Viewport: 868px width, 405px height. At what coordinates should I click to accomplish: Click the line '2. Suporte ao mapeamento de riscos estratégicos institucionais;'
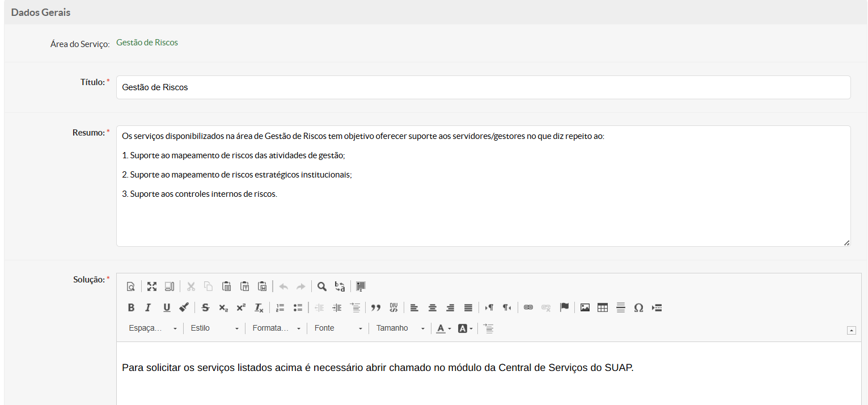pos(237,175)
